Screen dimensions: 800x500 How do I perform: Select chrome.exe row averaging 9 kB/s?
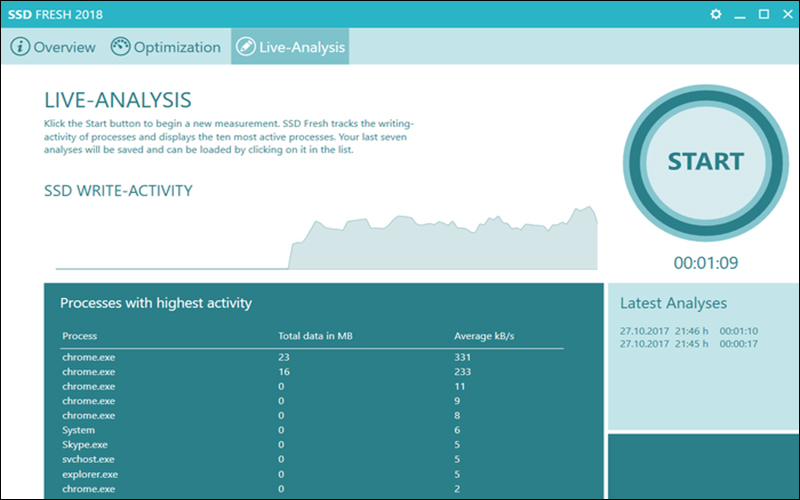click(312, 401)
